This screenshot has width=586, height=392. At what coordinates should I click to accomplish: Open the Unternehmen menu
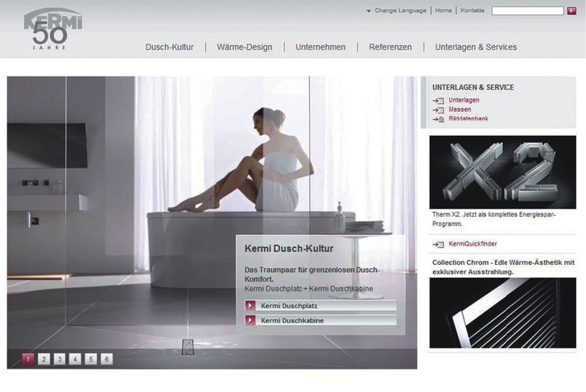pos(320,47)
